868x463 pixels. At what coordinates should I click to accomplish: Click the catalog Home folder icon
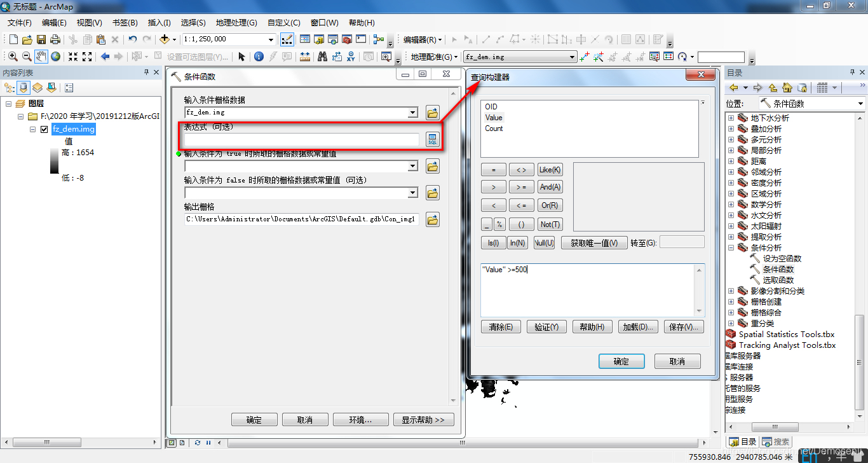787,88
